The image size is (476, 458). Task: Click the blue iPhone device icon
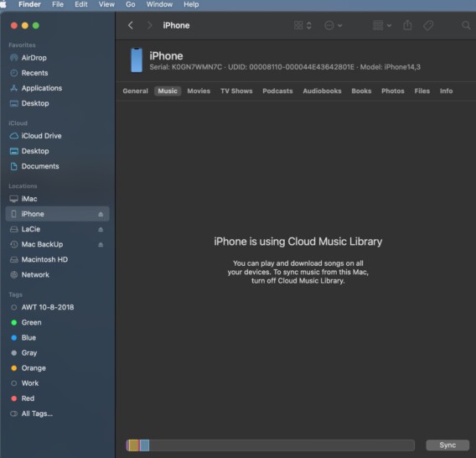click(137, 60)
